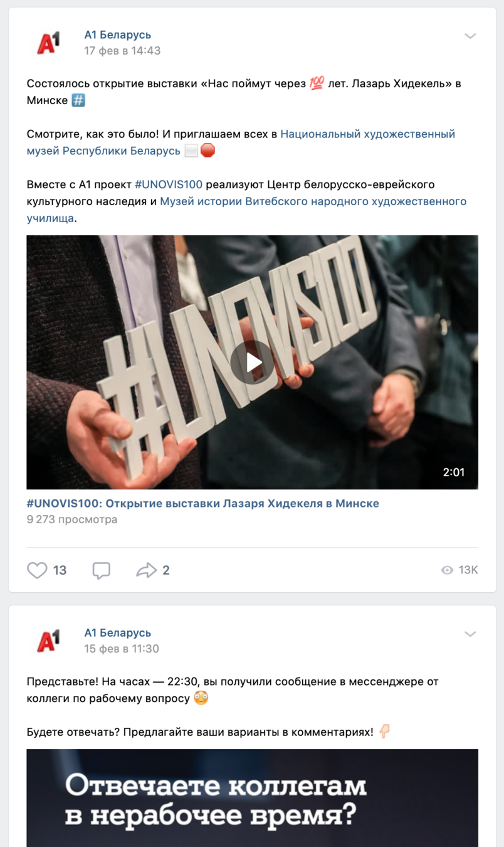Open the 17 фев в 14:43 timestamp

click(x=122, y=51)
